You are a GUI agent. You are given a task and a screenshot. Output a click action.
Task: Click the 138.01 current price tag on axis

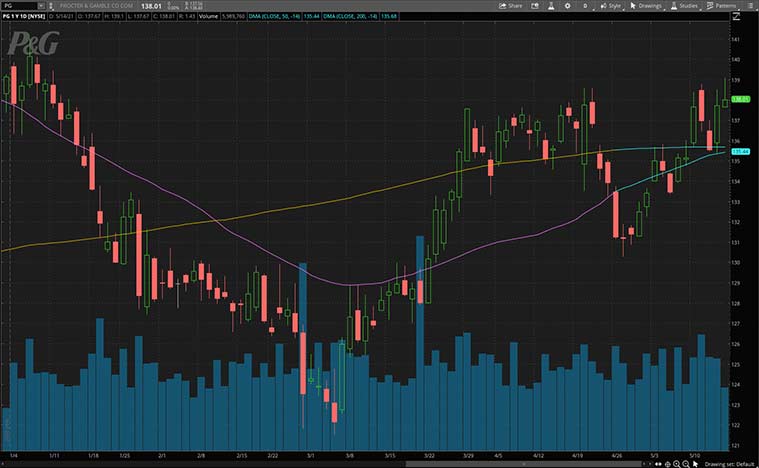(741, 99)
